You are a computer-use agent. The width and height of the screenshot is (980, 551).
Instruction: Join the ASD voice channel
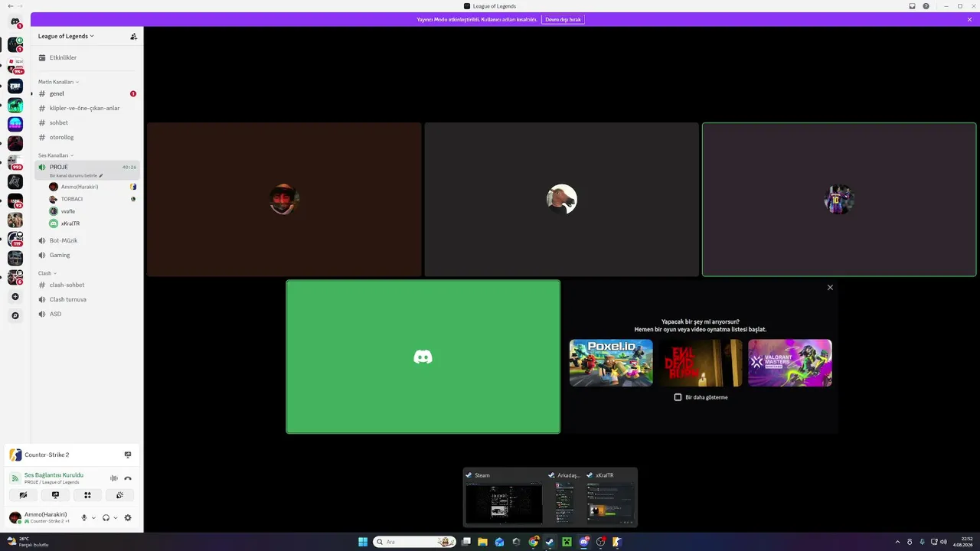pos(87,314)
